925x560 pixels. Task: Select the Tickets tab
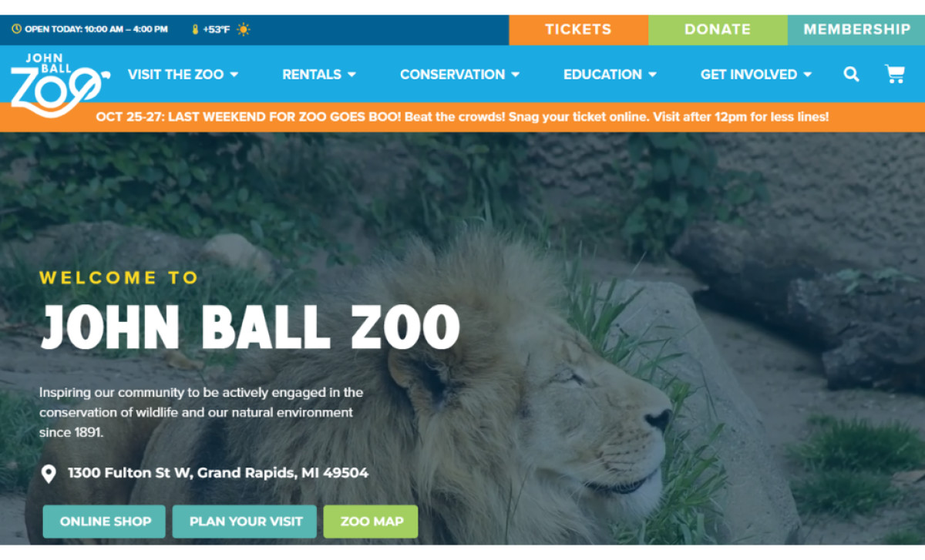tap(578, 29)
